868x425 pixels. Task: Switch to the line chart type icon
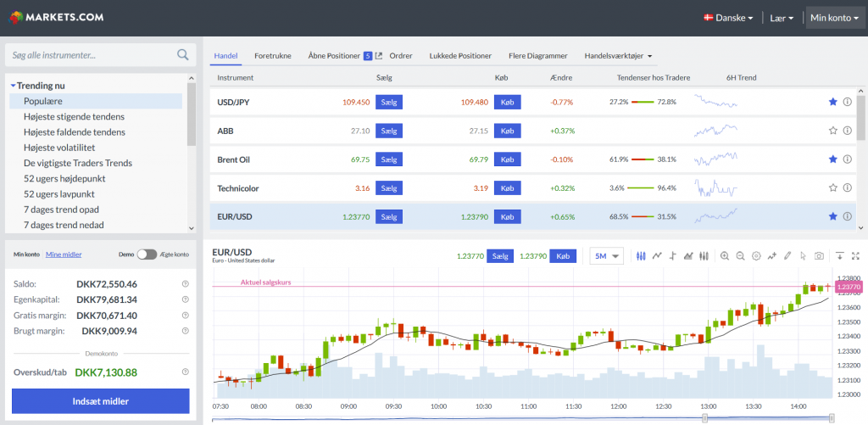pos(657,256)
